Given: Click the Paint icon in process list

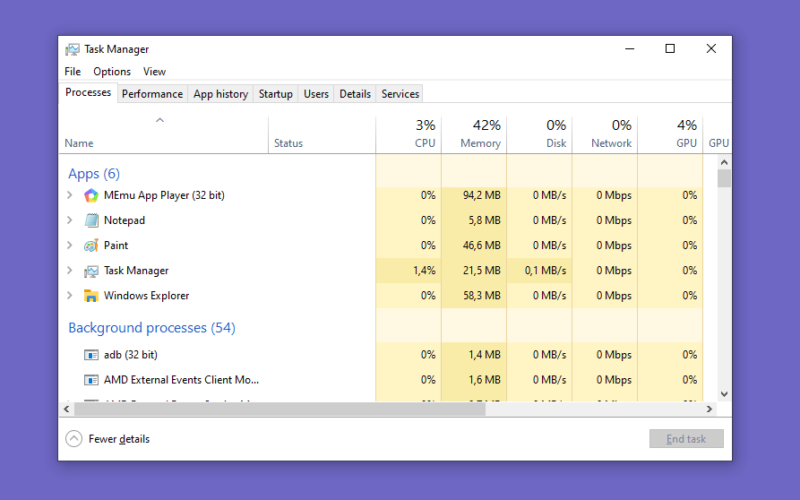Looking at the screenshot, I should (91, 245).
